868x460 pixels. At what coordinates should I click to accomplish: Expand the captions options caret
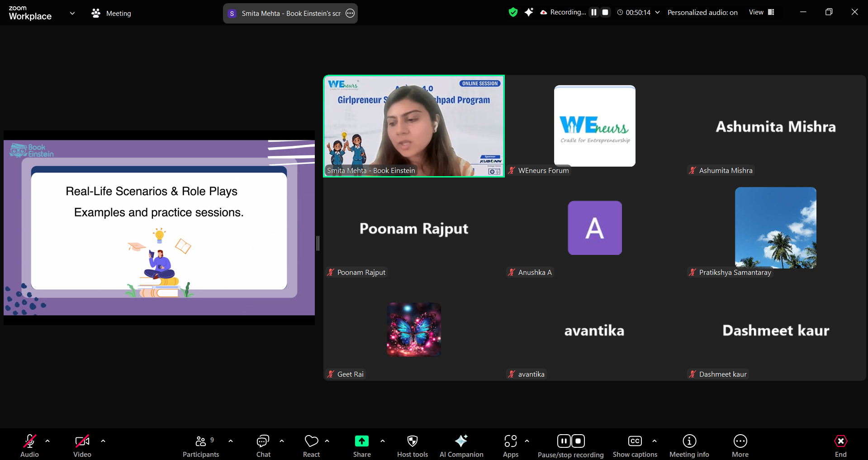click(655, 441)
